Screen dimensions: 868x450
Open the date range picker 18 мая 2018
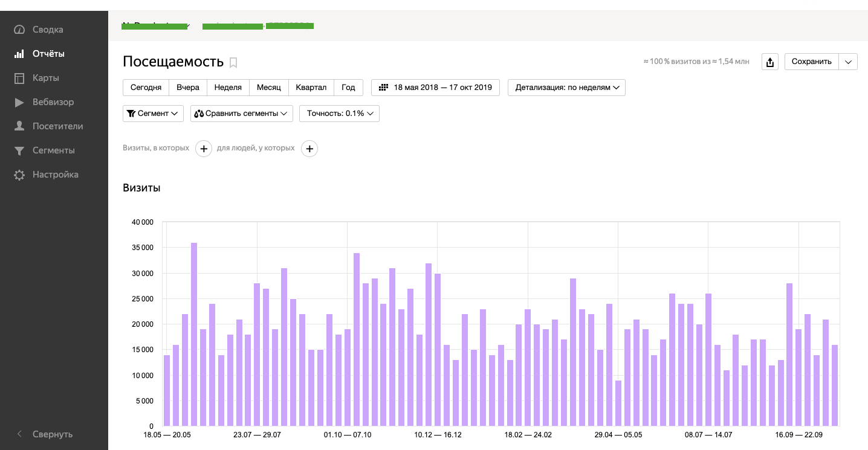click(435, 88)
